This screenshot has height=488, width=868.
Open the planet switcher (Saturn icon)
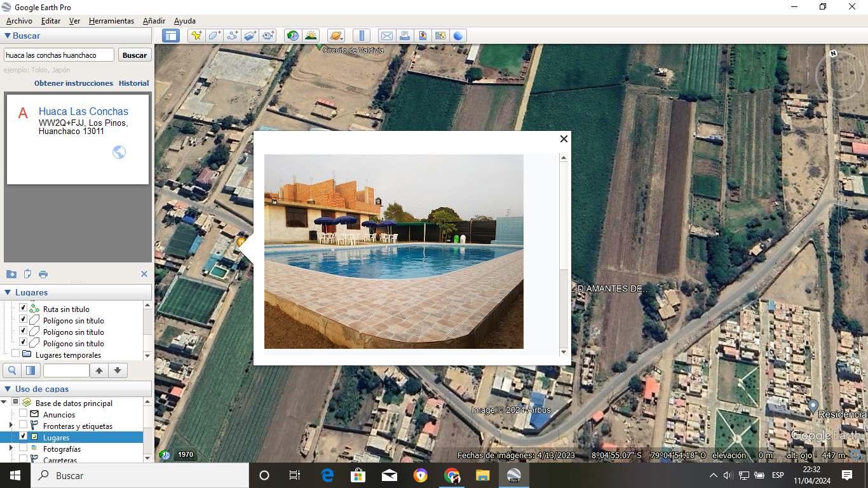(x=336, y=36)
